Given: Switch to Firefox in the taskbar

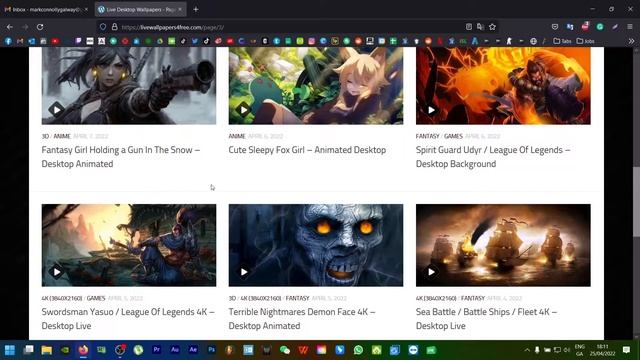Looking at the screenshot, I should (83, 350).
